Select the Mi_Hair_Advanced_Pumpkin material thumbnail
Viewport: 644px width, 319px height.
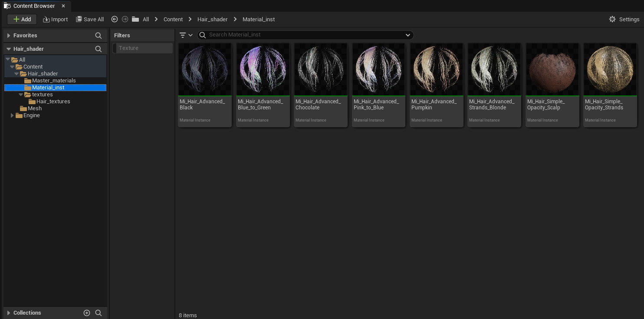pos(436,69)
